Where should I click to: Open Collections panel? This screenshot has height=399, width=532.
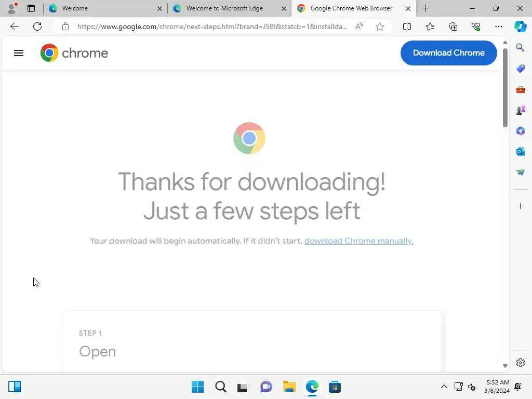[453, 26]
